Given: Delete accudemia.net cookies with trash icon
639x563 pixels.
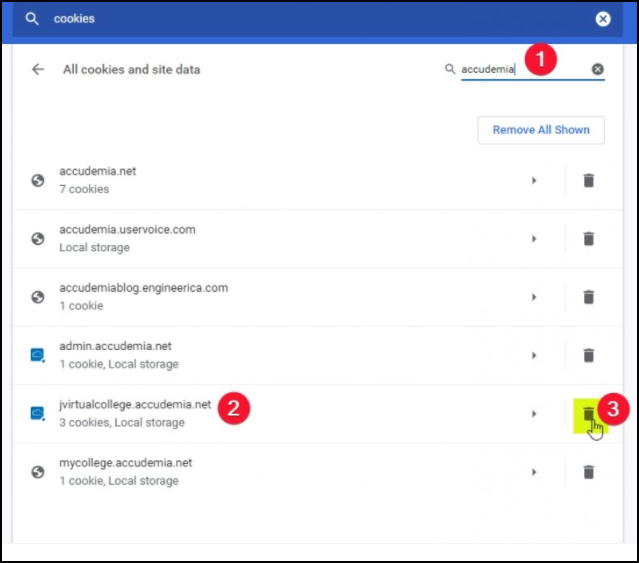Looking at the screenshot, I should 588,180.
